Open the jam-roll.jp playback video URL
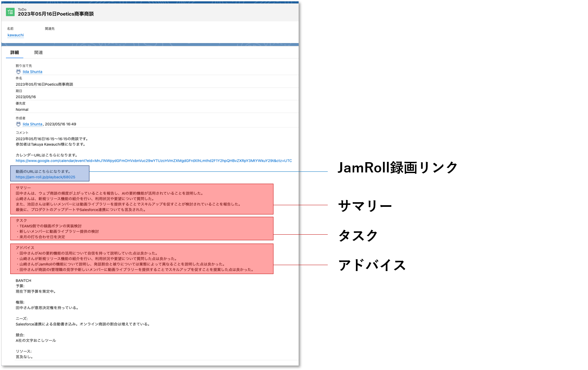The height and width of the screenshot is (370, 588). [45, 177]
